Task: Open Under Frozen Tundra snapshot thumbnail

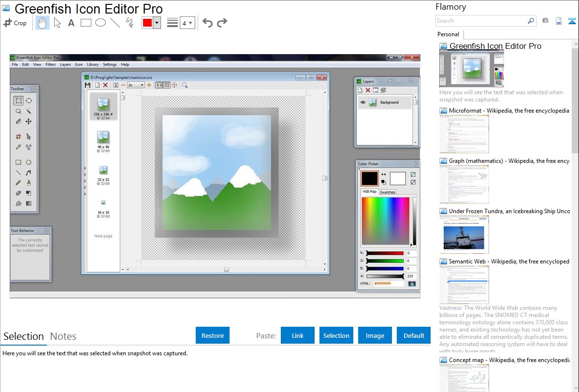Action: point(464,234)
